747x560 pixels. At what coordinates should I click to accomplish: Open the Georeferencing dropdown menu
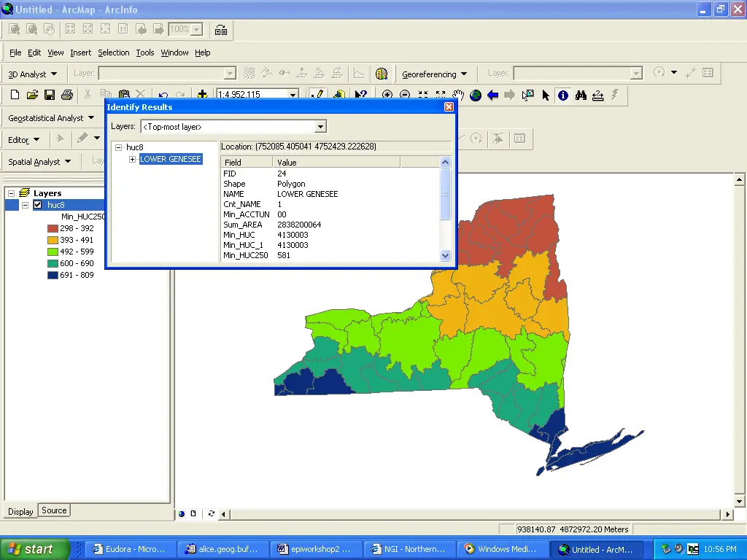pos(434,74)
